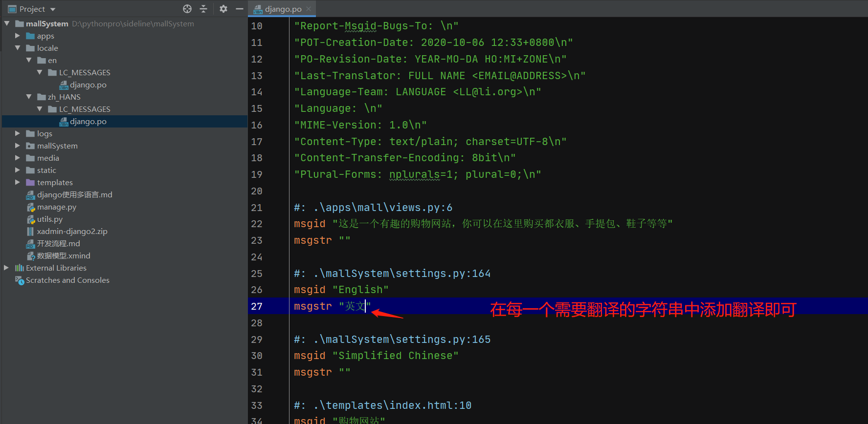Click empty msgstr on line 23
The width and height of the screenshot is (868, 424).
(x=322, y=240)
